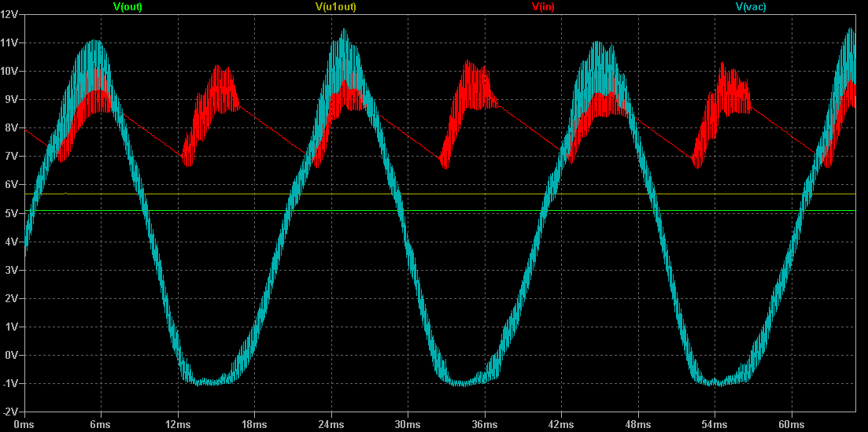Click the -2V vertical axis label

[x=12, y=412]
